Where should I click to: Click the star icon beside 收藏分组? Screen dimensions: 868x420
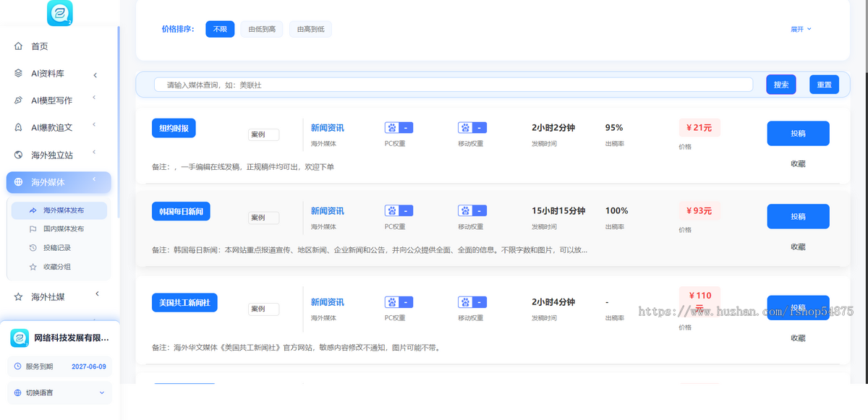click(33, 267)
